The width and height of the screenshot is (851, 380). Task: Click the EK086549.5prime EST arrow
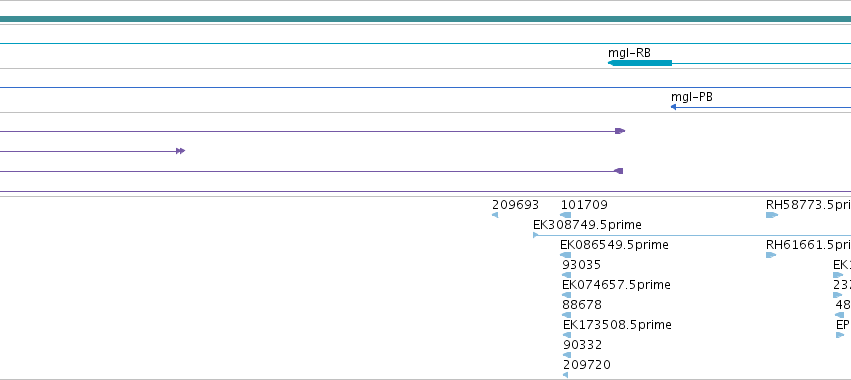pyautogui.click(x=566, y=255)
